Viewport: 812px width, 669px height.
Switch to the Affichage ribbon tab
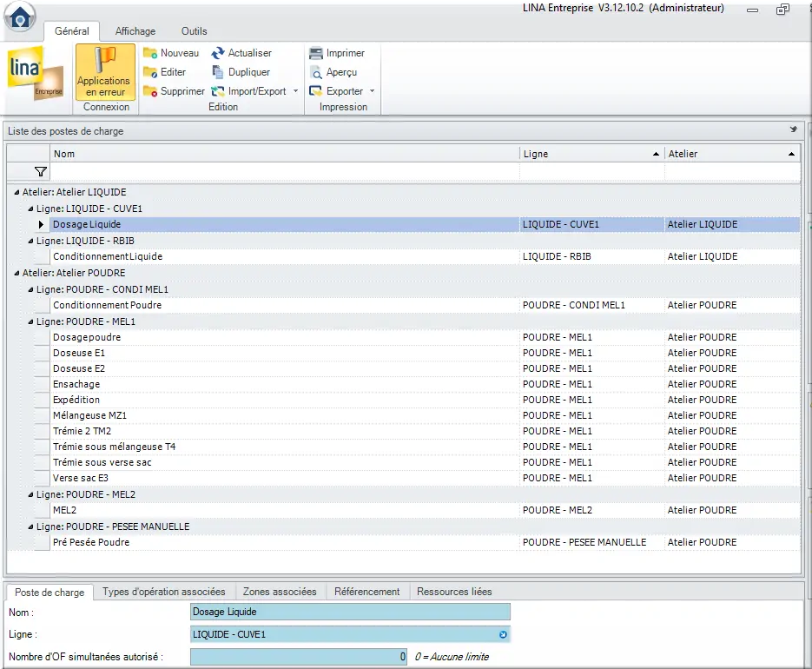coord(135,31)
